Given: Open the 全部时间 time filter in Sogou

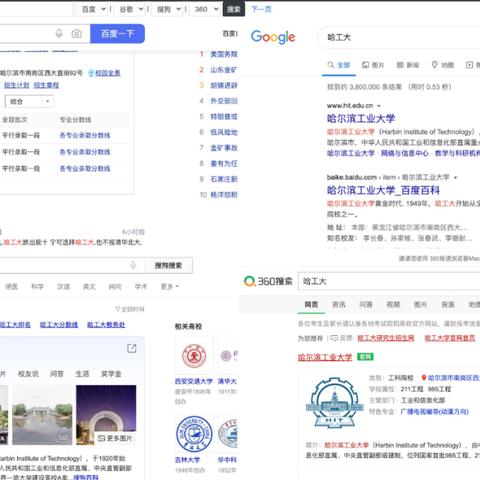Looking at the screenshot, I should (x=130, y=309).
